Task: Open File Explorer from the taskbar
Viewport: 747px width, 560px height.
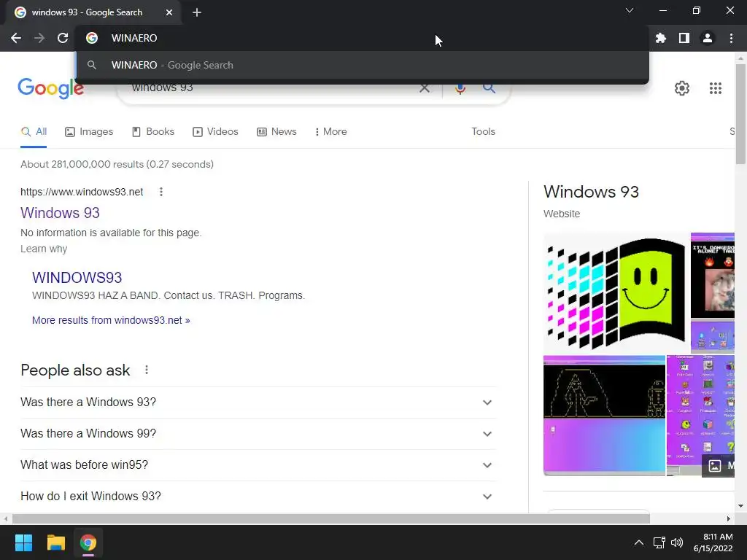Action: [55, 542]
